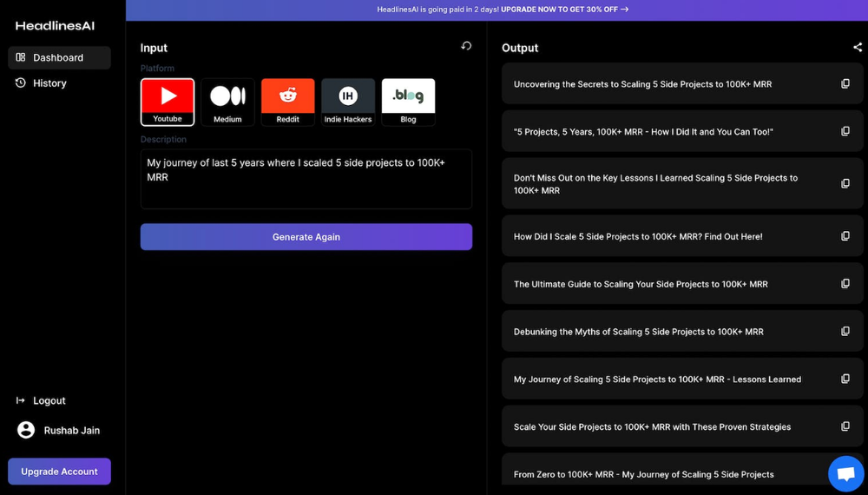Click the reset input icon
The height and width of the screenshot is (495, 868).
pos(466,46)
